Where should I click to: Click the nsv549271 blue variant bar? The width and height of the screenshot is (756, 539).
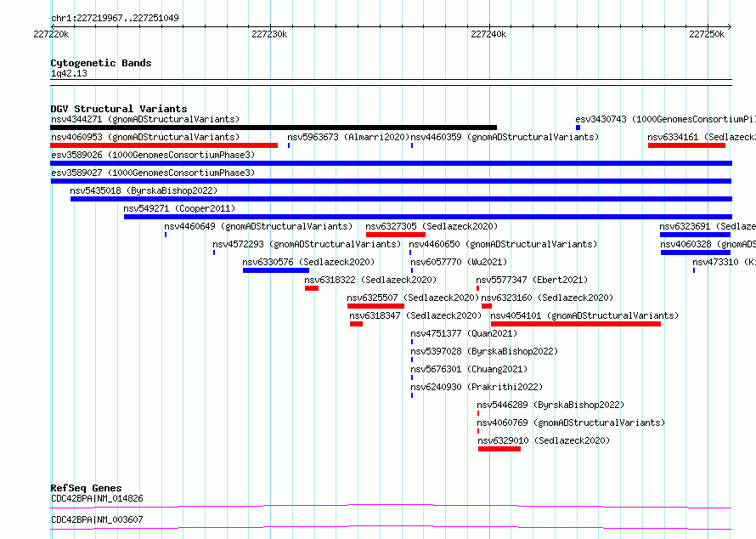pyautogui.click(x=428, y=217)
